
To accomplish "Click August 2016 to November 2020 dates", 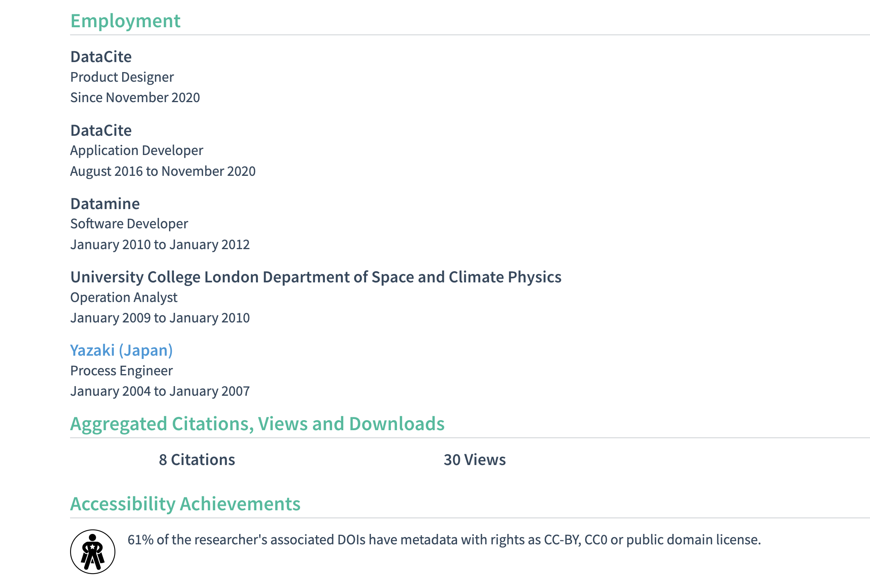I will [163, 171].
